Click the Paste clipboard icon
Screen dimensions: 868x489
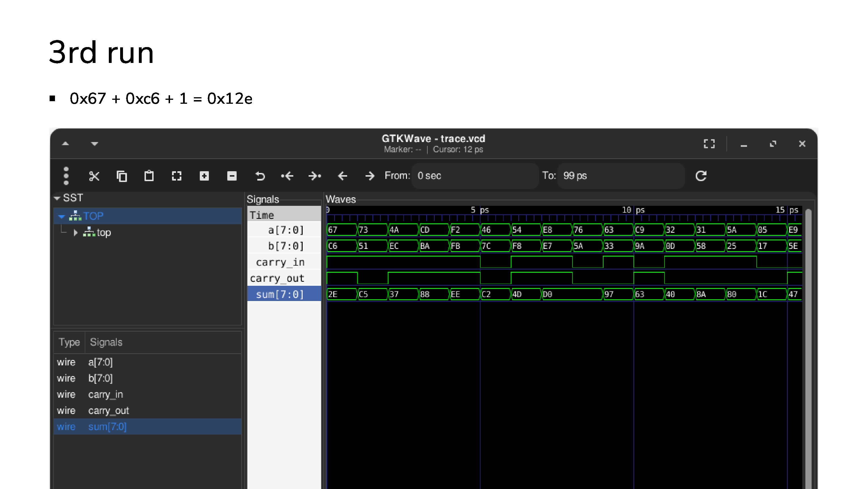149,176
